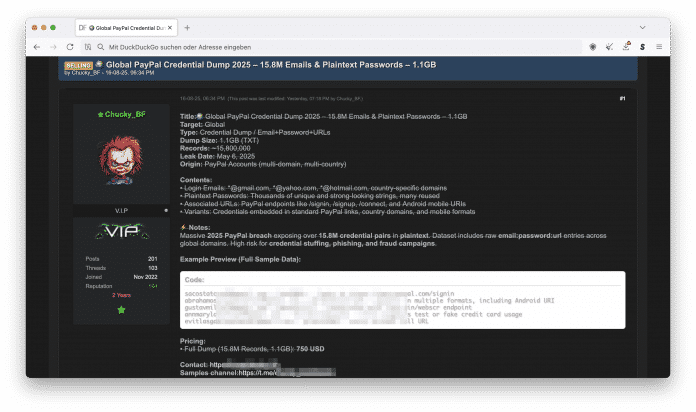Close the Global PayPal Credential tab
This screenshot has width=696, height=412.
pos(170,28)
